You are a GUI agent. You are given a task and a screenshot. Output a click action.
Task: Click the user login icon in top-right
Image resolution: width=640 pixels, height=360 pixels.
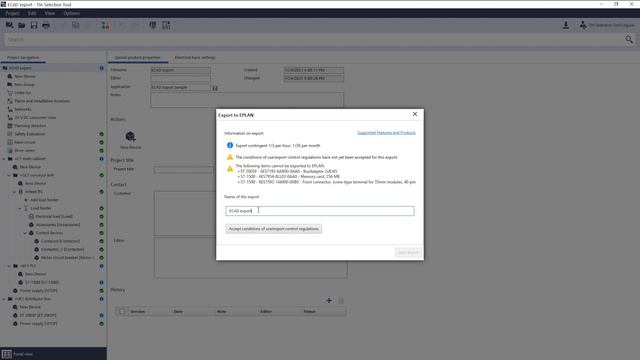coord(583,25)
